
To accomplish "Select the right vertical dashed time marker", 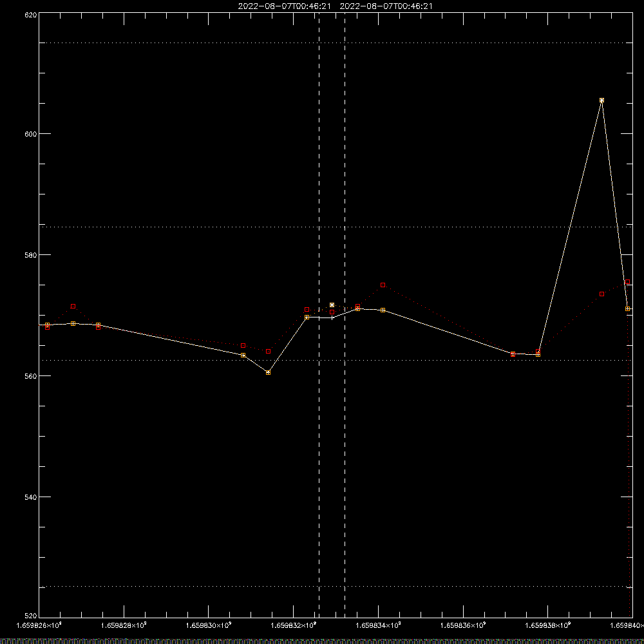I will coord(345,315).
